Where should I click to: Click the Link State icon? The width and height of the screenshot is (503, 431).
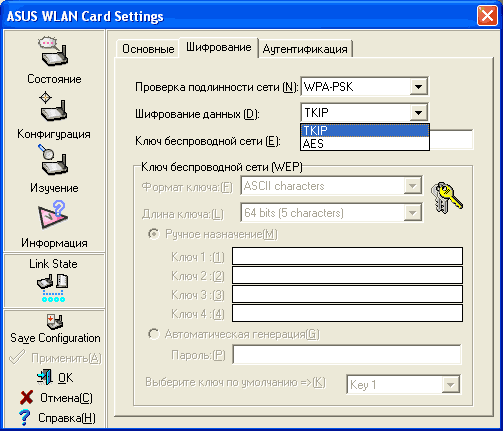coord(53,288)
